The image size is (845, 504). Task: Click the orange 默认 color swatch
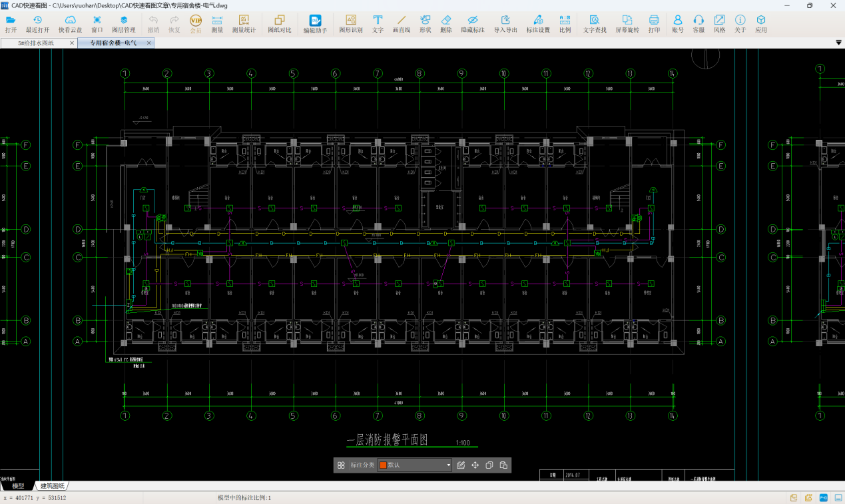pos(383,465)
